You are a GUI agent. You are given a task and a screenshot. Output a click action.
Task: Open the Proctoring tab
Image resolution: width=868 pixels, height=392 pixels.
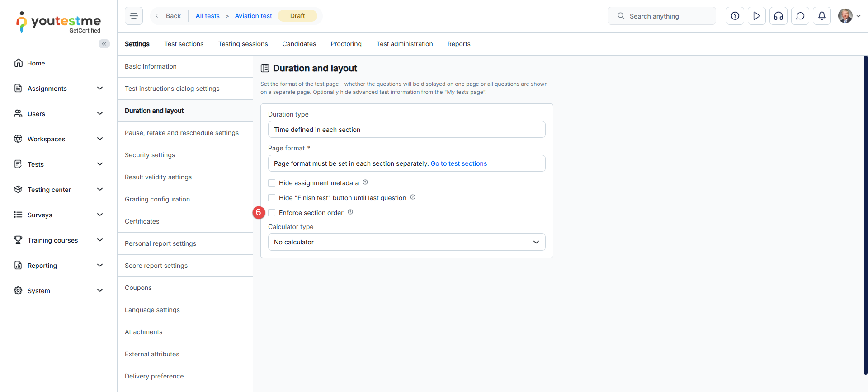tap(346, 44)
